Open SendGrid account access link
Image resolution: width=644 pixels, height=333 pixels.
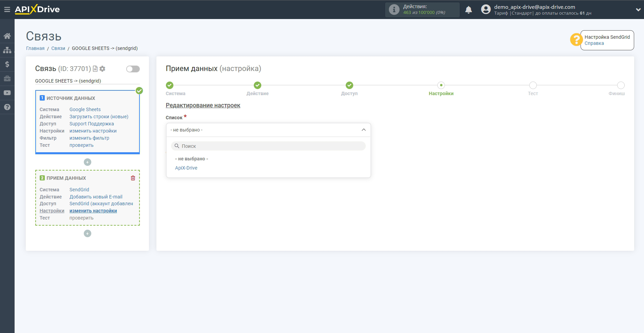pos(101,204)
